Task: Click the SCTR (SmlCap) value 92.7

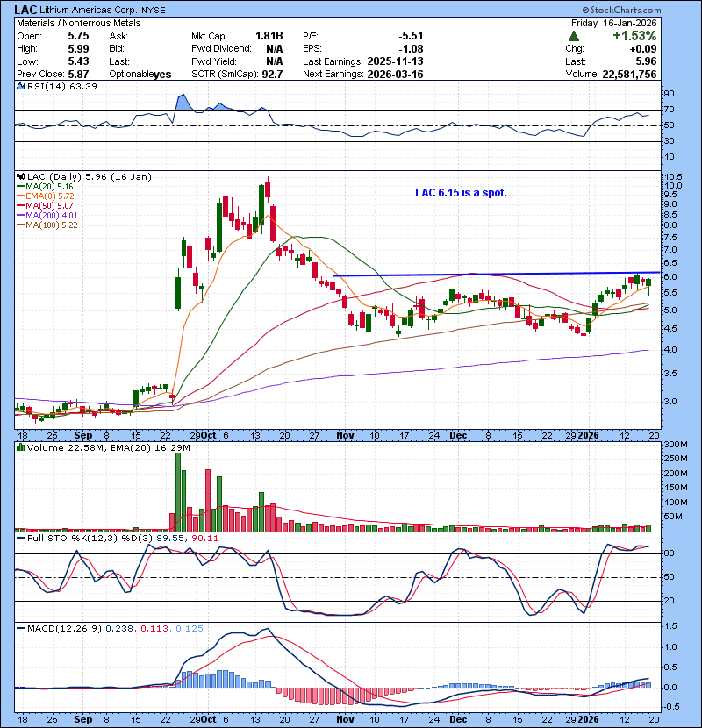Action: [272, 75]
